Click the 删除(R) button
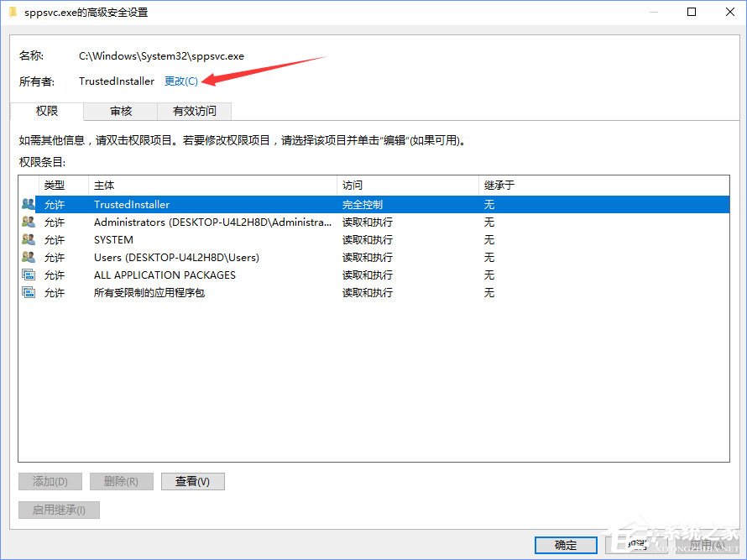Image resolution: width=747 pixels, height=560 pixels. [123, 481]
